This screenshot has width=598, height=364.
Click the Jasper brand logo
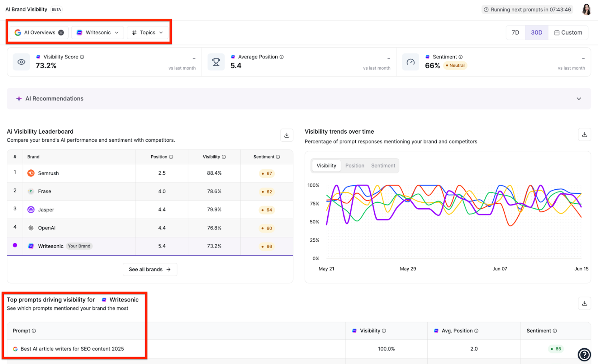[31, 210]
